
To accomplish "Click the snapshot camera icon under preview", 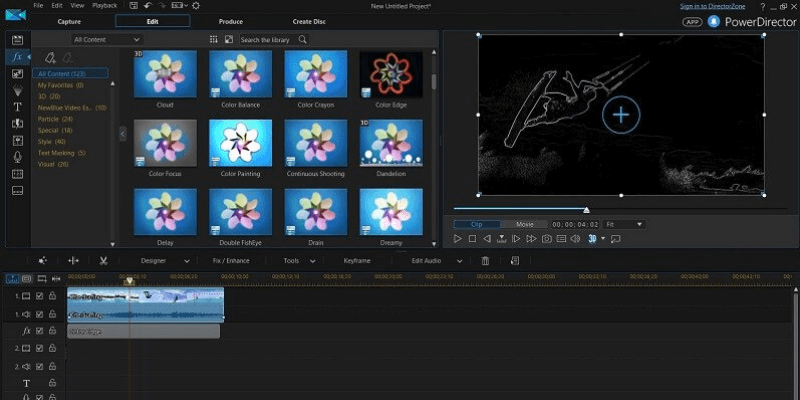I will pyautogui.click(x=547, y=239).
